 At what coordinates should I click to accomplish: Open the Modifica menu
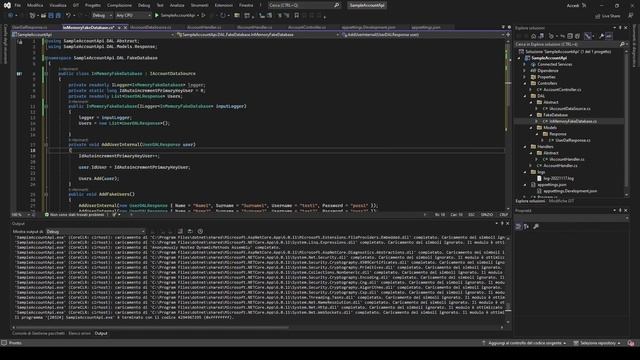(x=35, y=5)
